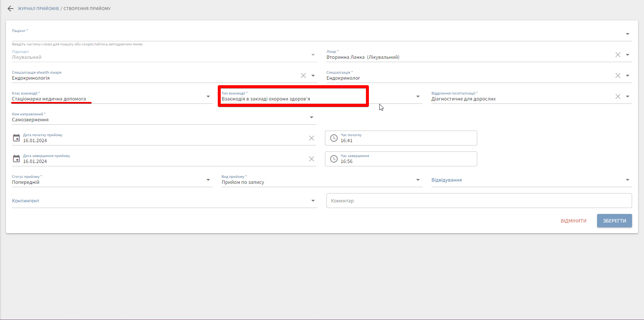This screenshot has height=320, width=644.
Task: Click clock icon for Час початку
Action: (334, 138)
